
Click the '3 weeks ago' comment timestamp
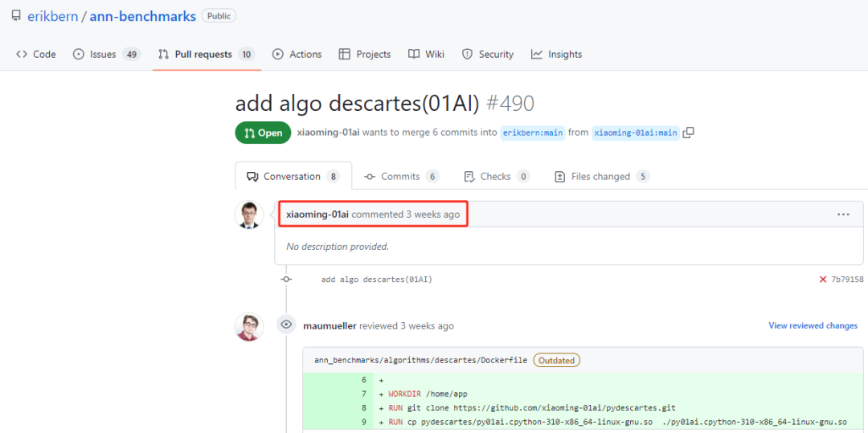[x=433, y=214]
